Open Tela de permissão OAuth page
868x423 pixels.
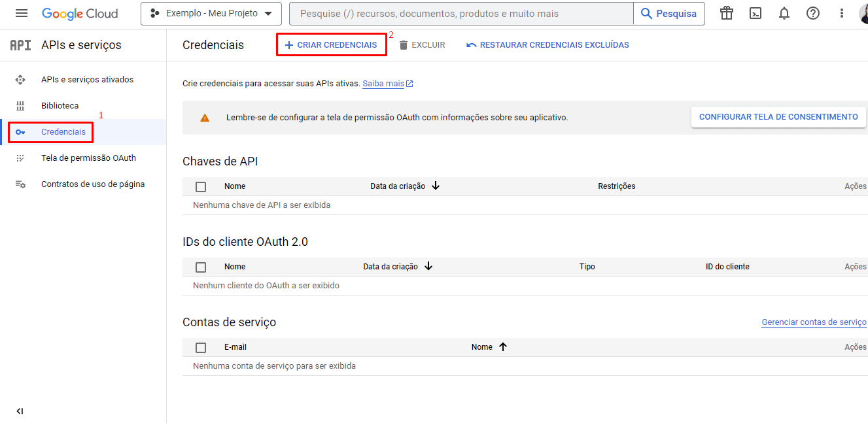click(x=88, y=158)
